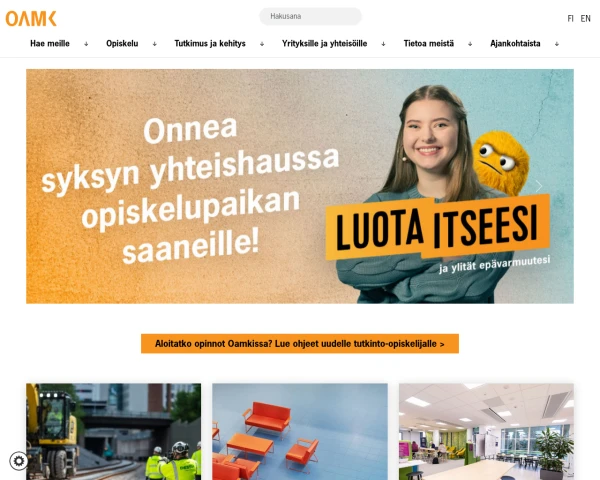Select Ajankohtaista in the navigation
The image size is (600, 480).
coord(515,44)
